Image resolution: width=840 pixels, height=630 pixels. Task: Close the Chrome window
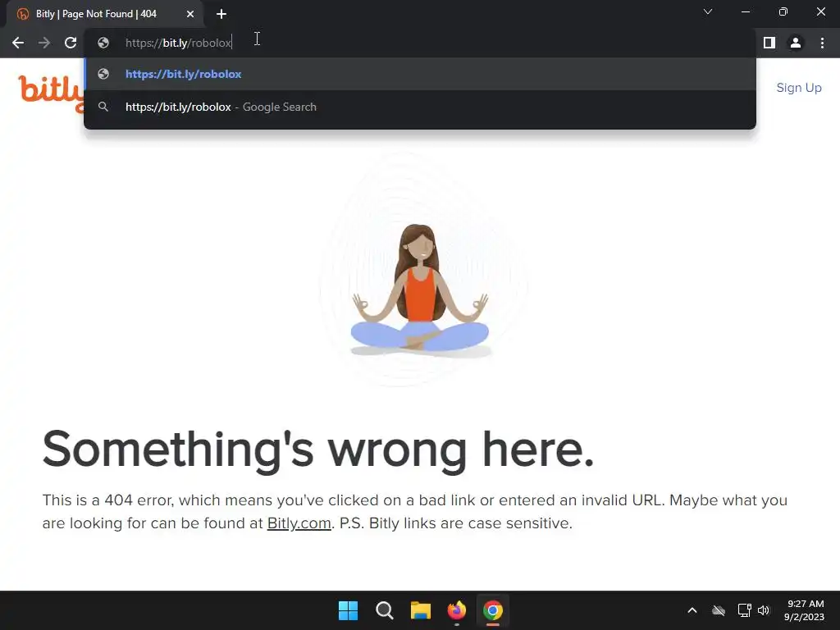tap(820, 11)
